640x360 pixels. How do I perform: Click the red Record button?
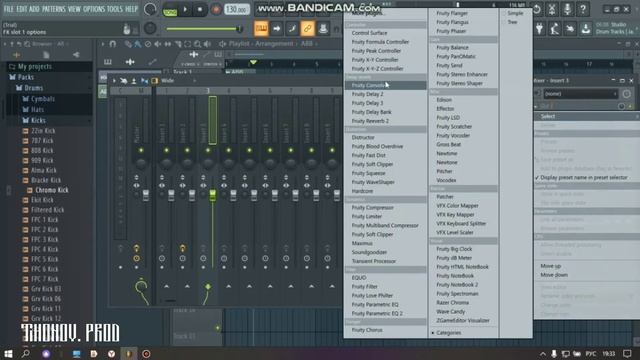point(216,9)
